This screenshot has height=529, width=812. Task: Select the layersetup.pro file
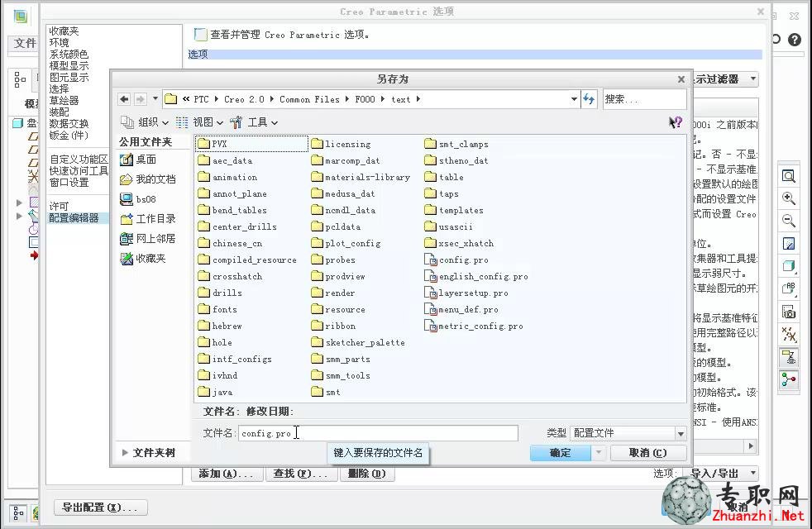[x=466, y=293]
